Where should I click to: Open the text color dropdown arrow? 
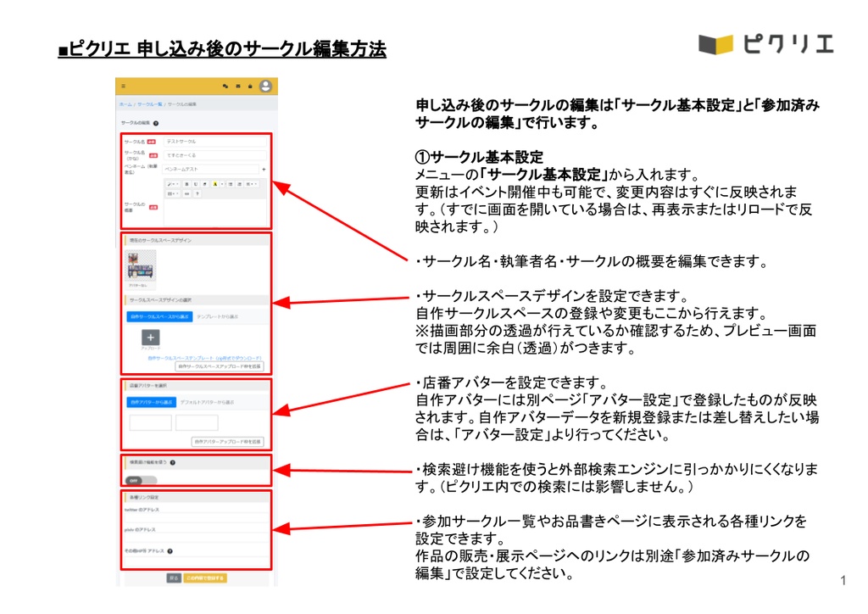(223, 184)
